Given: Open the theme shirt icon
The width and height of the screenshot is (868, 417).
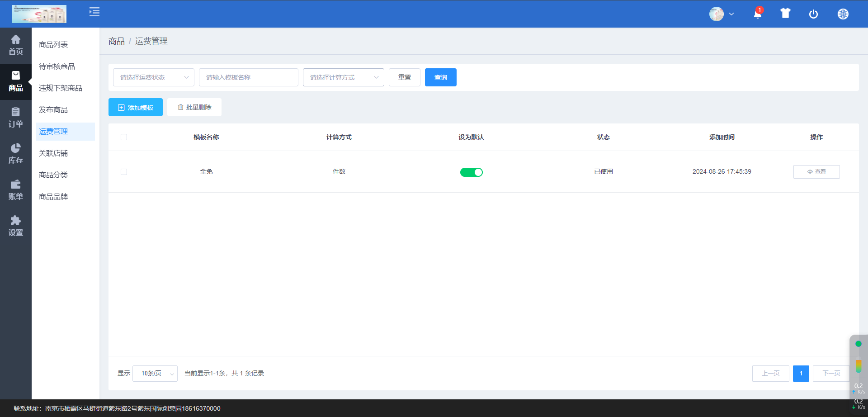Looking at the screenshot, I should coord(785,14).
